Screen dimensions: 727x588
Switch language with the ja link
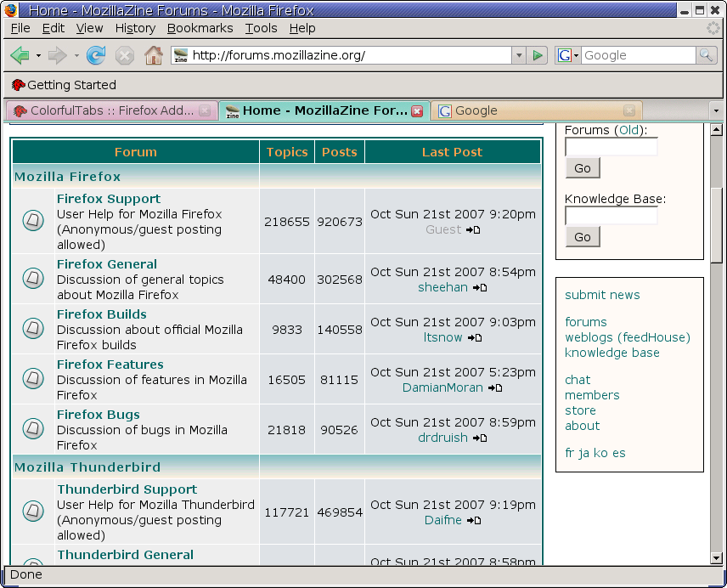[x=583, y=453]
